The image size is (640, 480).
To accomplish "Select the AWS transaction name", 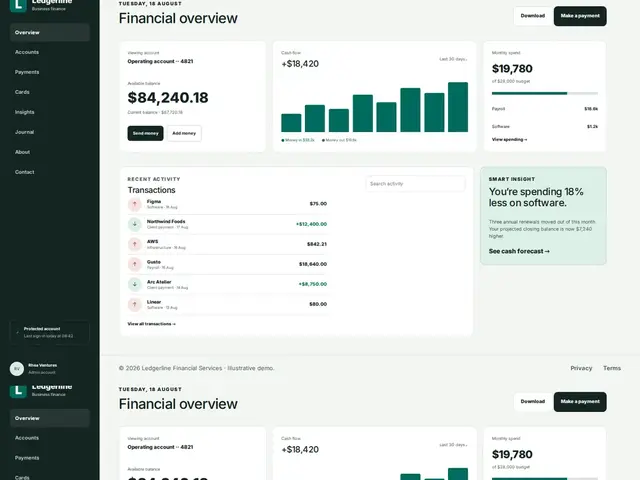I will [x=152, y=242].
